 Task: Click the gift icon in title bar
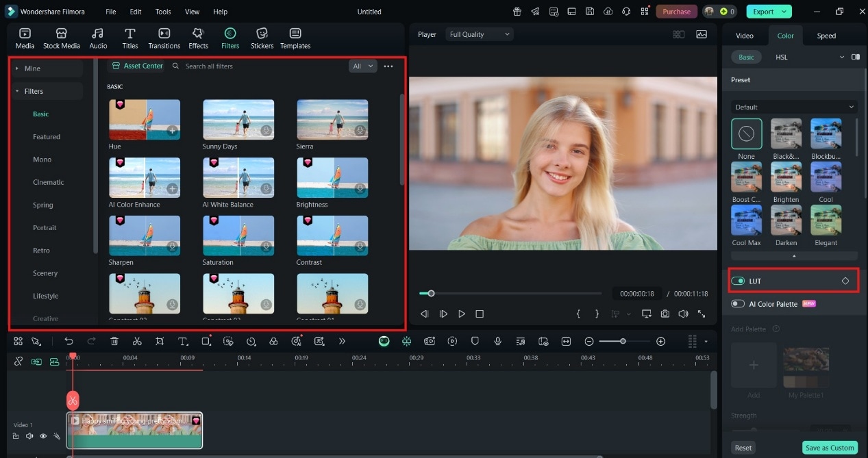click(517, 12)
